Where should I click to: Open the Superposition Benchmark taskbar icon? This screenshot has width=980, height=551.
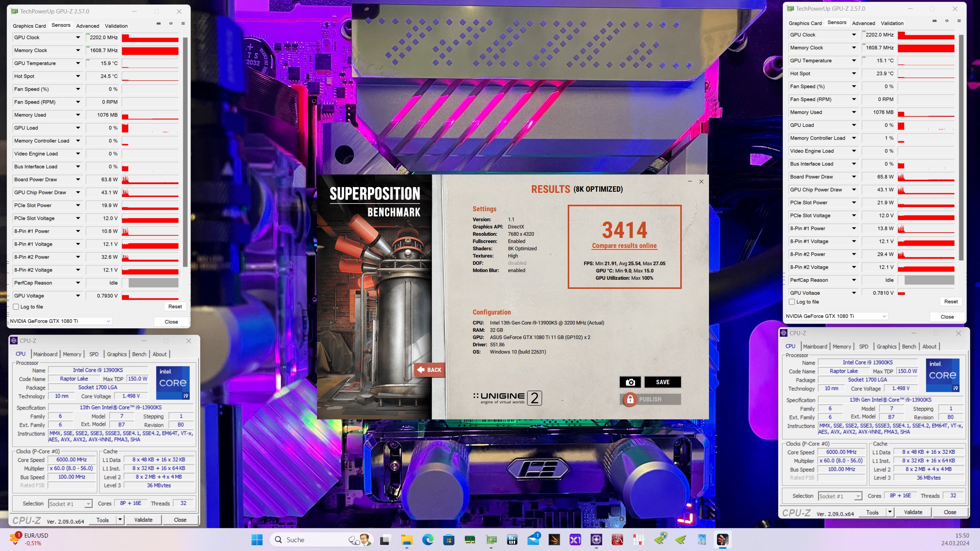pos(723,540)
